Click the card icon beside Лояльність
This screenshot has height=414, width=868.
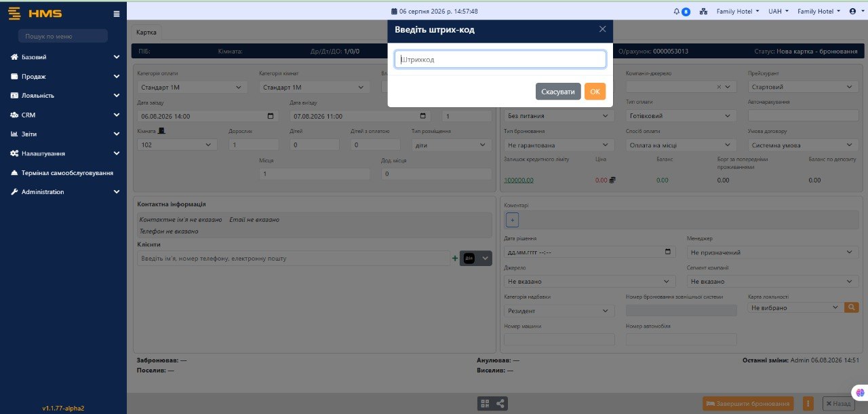click(x=14, y=96)
